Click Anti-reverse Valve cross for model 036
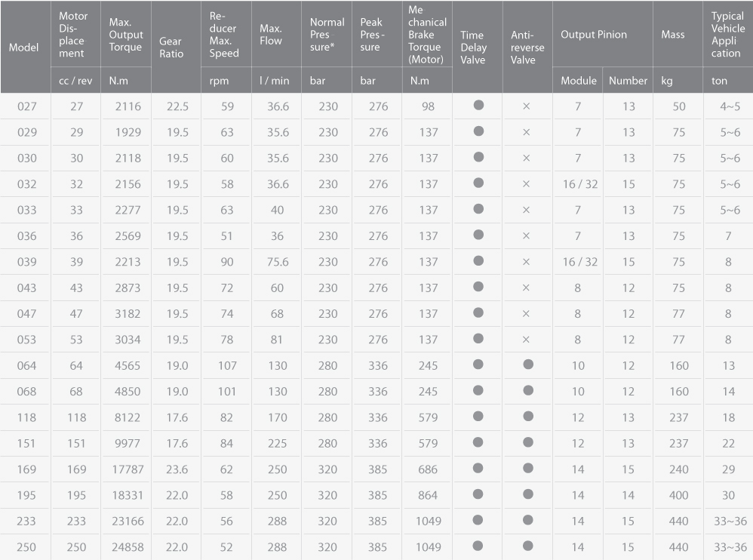The image size is (753, 560). pyautogui.click(x=527, y=235)
